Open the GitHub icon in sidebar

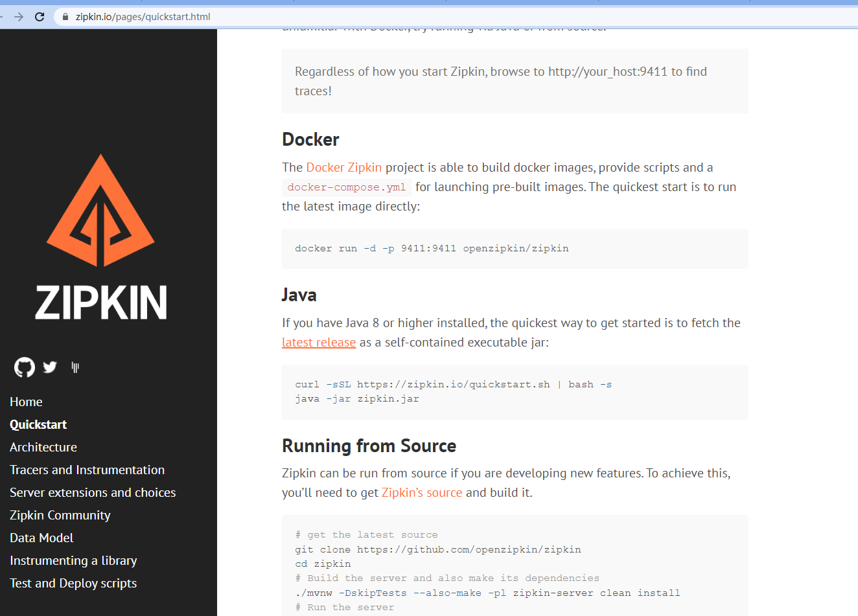click(x=25, y=367)
